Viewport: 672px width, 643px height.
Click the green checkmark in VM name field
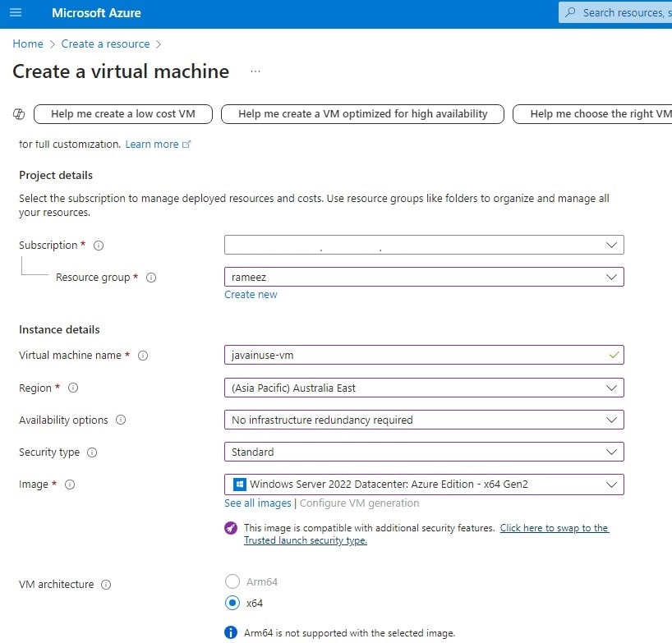614,355
